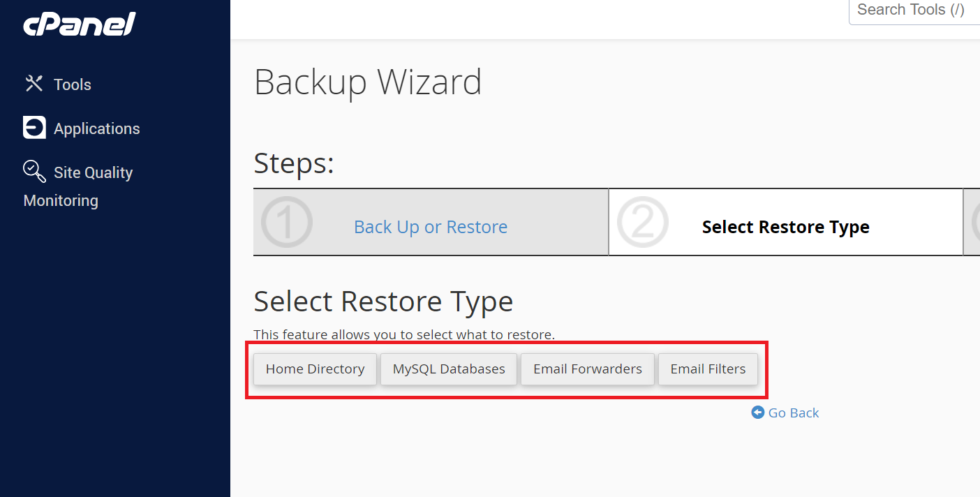
Task: Choose Email Forwarders restore type
Action: pos(588,369)
